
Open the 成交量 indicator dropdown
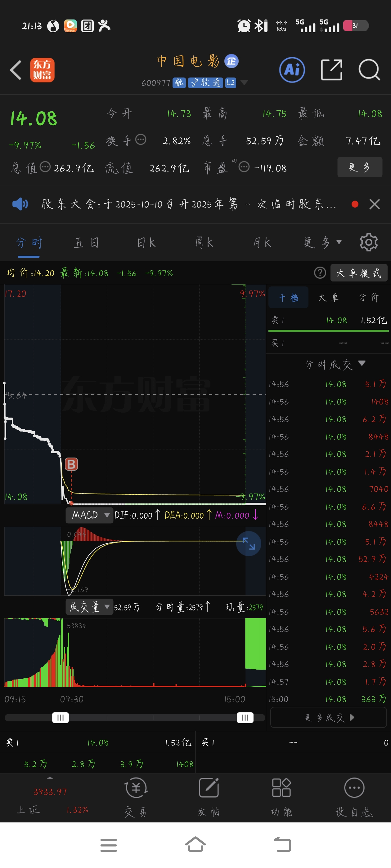[89, 607]
